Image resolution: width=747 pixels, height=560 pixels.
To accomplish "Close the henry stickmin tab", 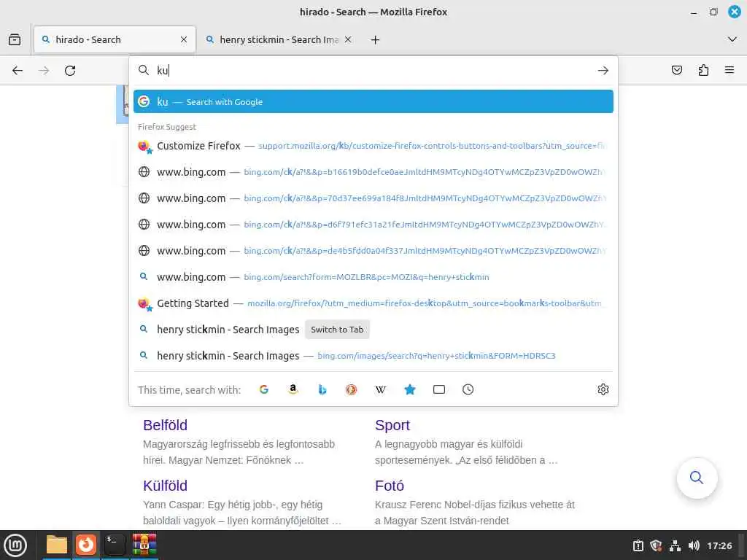I will click(348, 39).
